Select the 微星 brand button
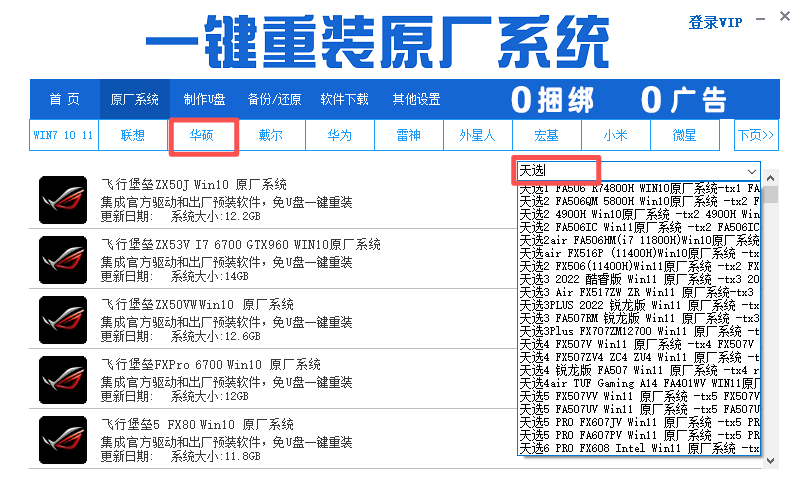808x496 pixels. coord(685,135)
